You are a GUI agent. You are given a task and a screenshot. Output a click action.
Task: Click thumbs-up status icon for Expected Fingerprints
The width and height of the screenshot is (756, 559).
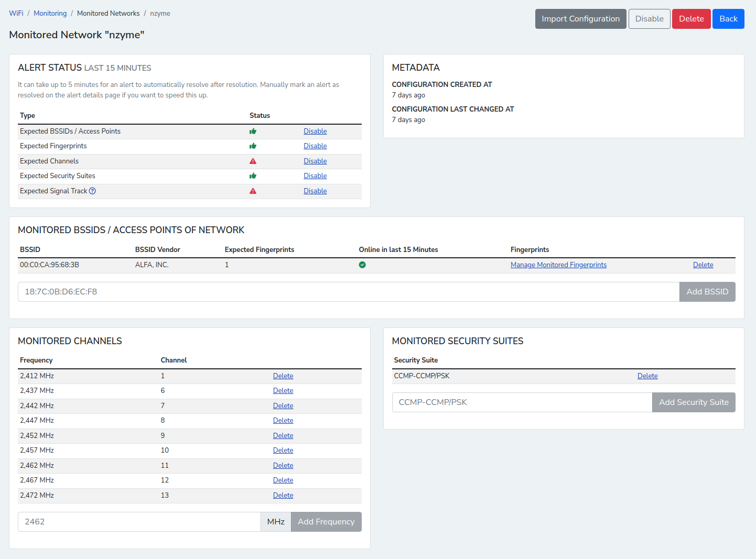[x=253, y=146]
